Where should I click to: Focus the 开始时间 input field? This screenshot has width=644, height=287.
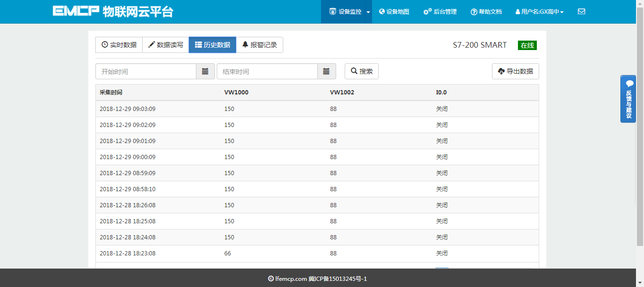point(146,71)
